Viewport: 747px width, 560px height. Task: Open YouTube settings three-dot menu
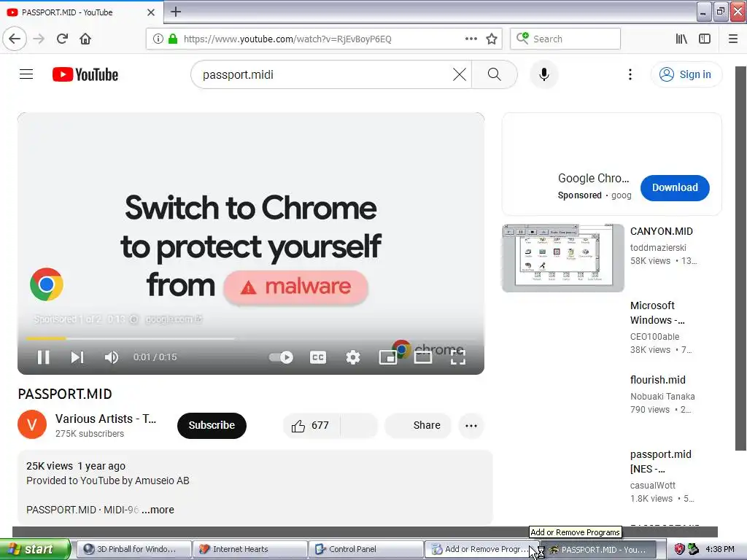pyautogui.click(x=630, y=74)
